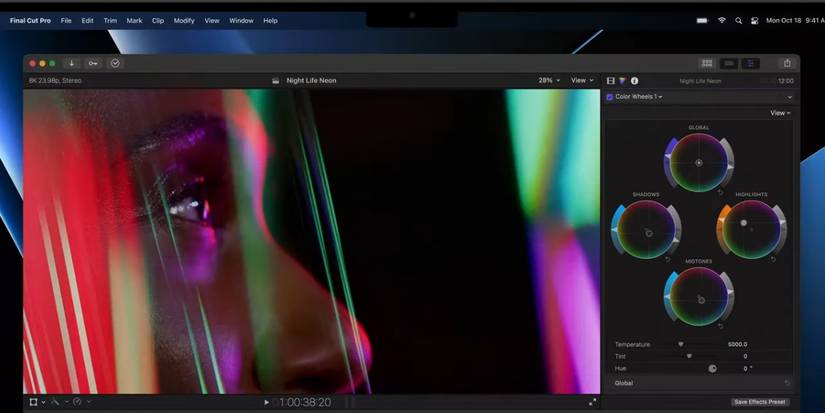Click the Share export icon
The height and width of the screenshot is (413, 825).
tap(787, 63)
